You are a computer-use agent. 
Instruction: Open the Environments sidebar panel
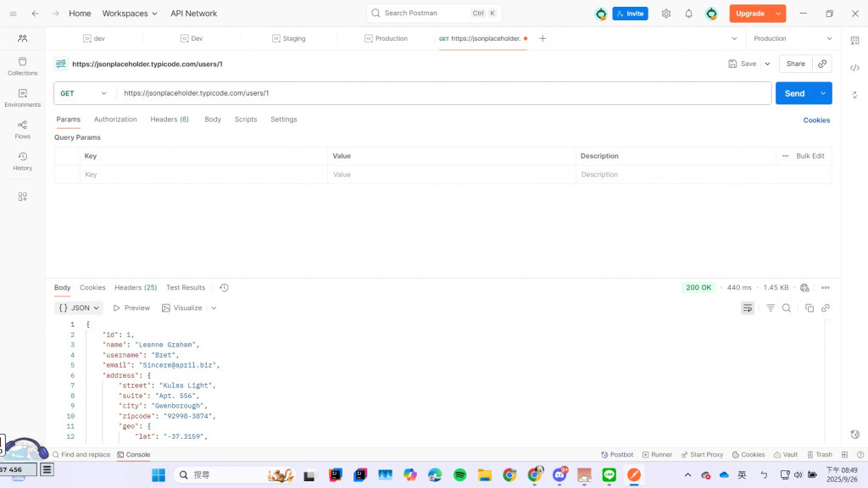(22, 98)
